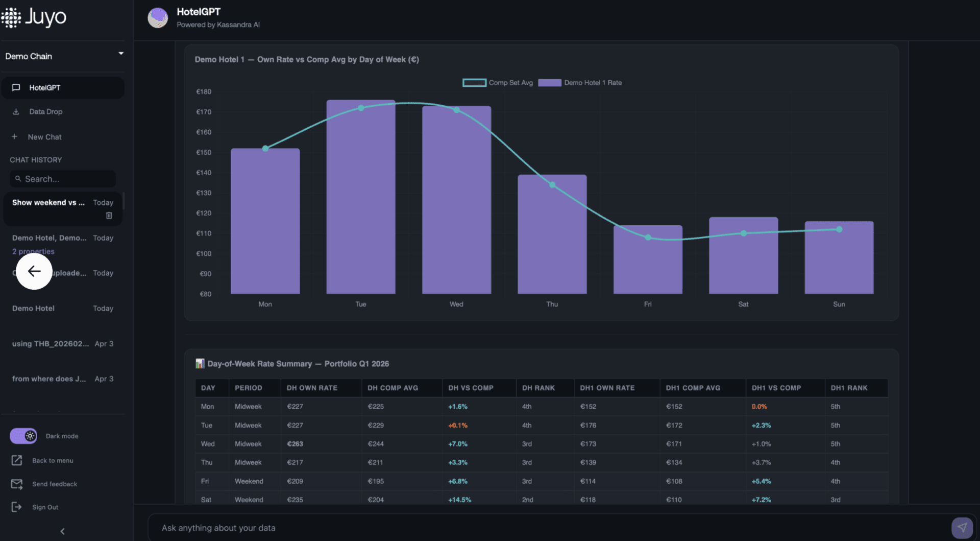
Task: Toggle the Dark mode switch
Action: 23,436
